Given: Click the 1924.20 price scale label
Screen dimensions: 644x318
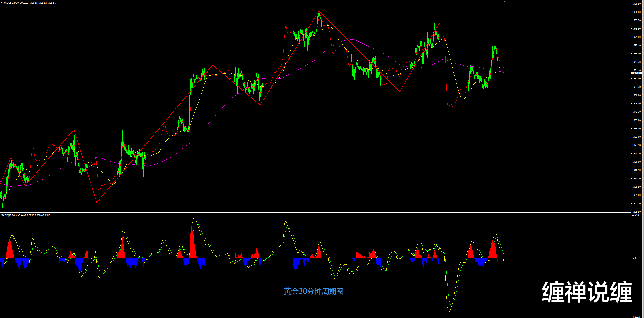Looking at the screenshot, I should tap(636, 153).
